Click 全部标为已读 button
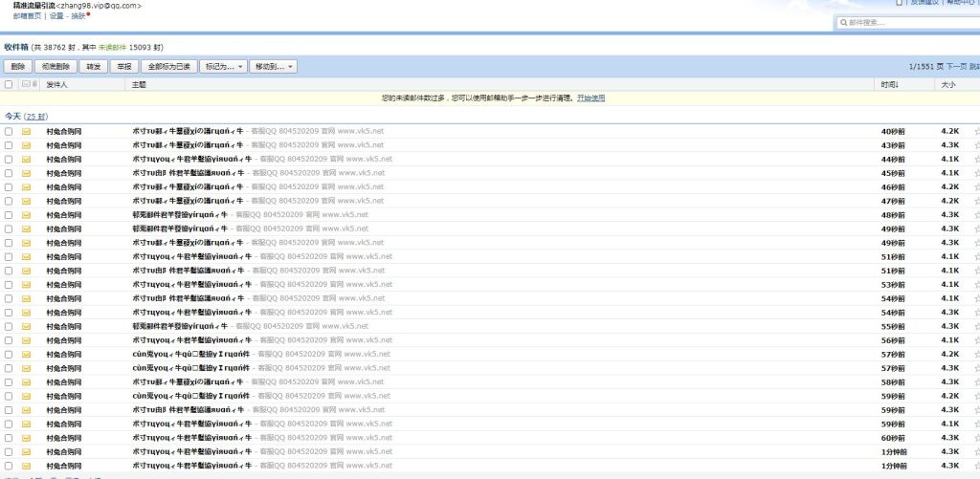980x479 pixels. click(x=168, y=67)
